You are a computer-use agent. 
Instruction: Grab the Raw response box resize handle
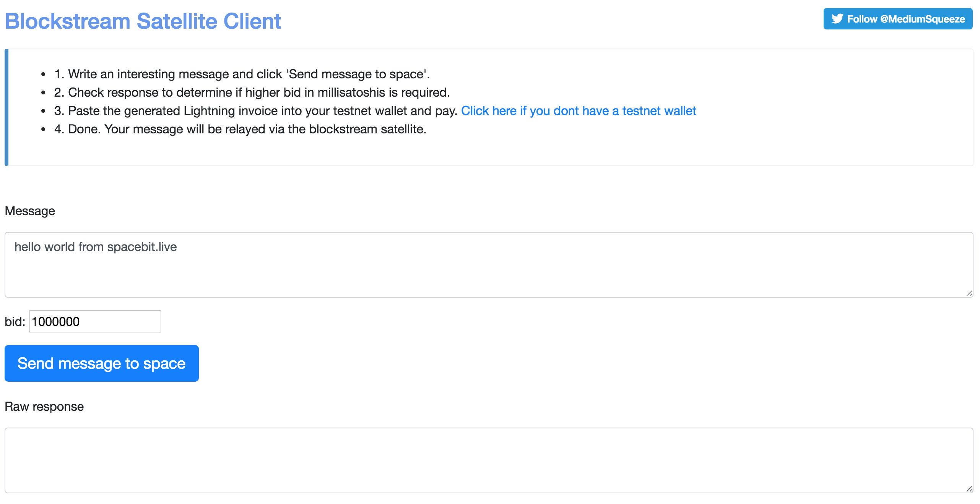tap(969, 489)
